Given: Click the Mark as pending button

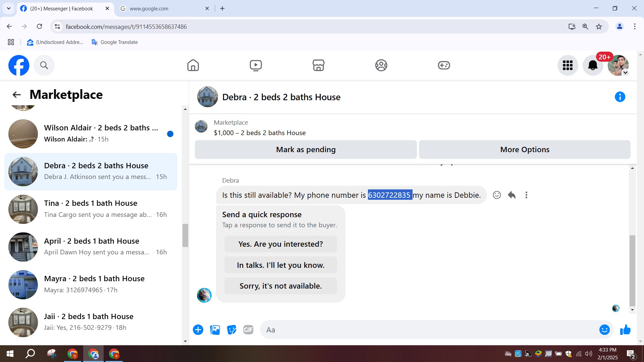Looking at the screenshot, I should tap(306, 149).
